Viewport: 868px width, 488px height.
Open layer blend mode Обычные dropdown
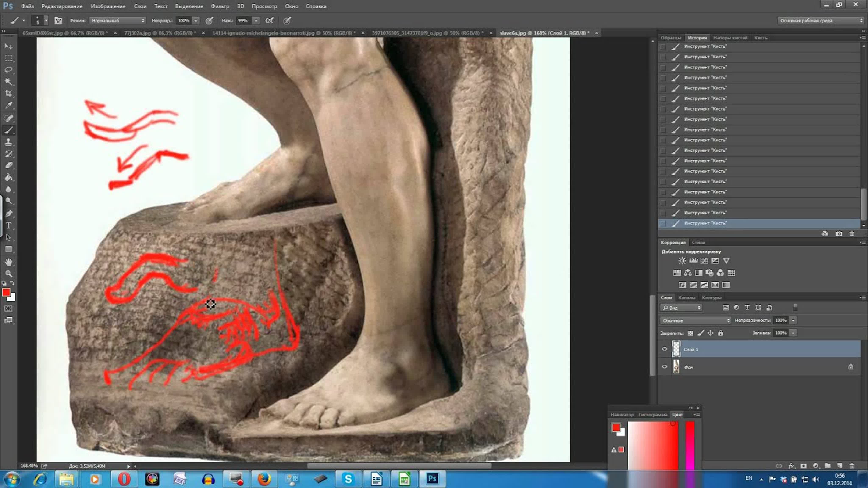696,320
